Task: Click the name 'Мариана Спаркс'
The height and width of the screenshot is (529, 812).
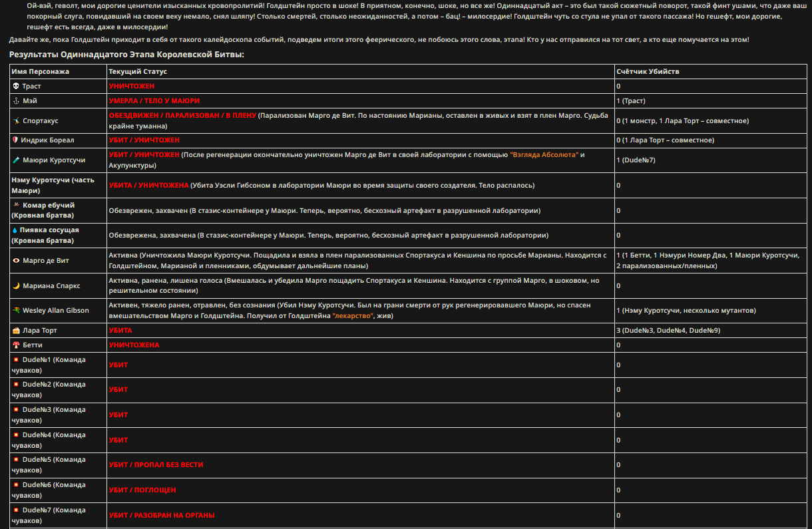Action: coord(51,285)
